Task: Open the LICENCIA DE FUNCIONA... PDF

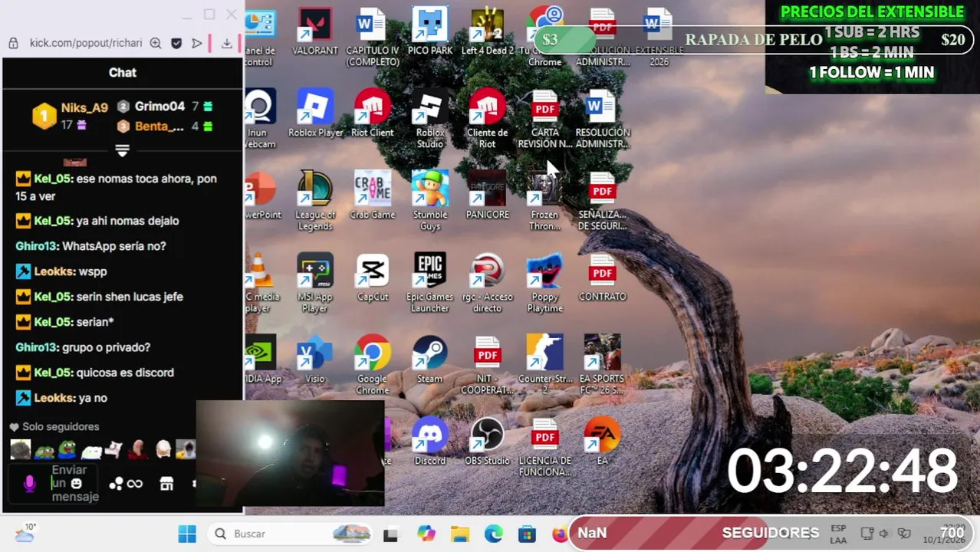Action: pyautogui.click(x=544, y=448)
